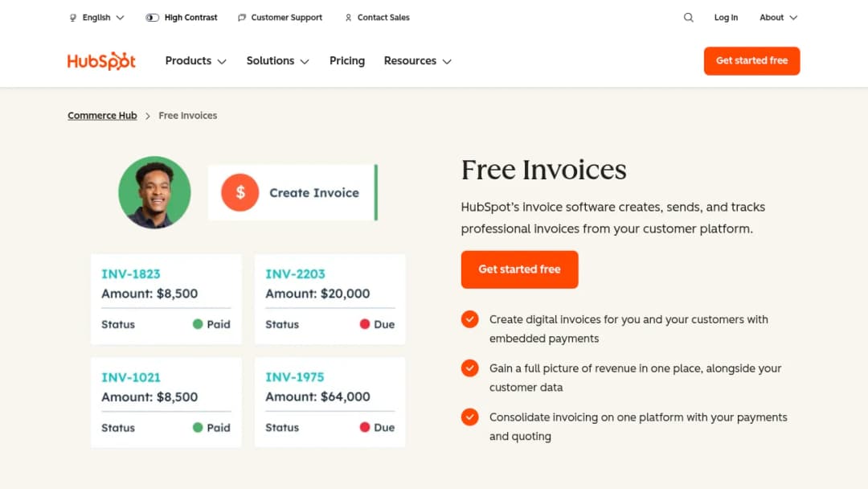Click the Amount: $64,000 text

coord(317,397)
